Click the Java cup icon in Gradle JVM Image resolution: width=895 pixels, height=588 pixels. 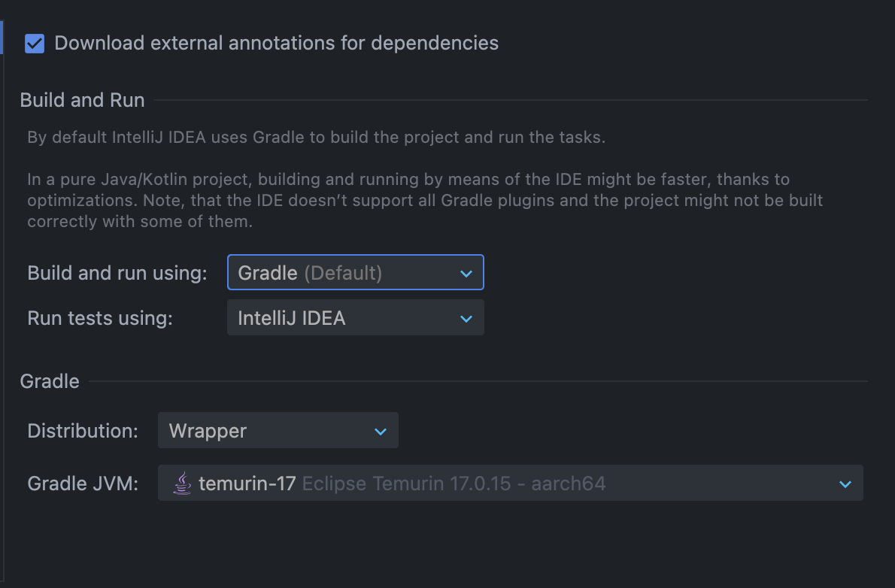tap(182, 483)
